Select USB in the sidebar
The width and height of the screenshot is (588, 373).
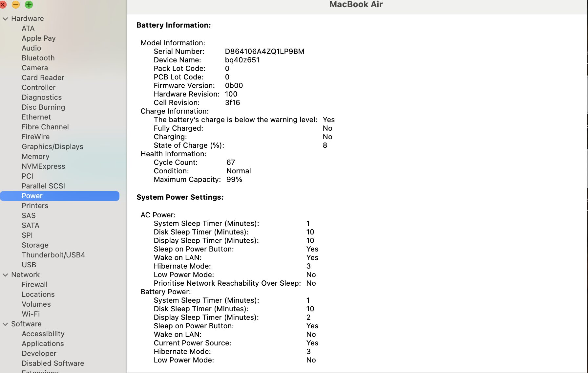(29, 265)
